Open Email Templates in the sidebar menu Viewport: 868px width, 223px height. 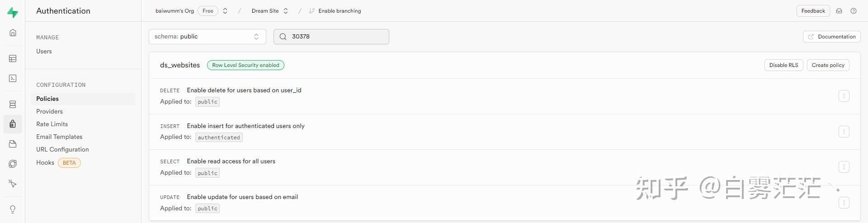point(59,137)
